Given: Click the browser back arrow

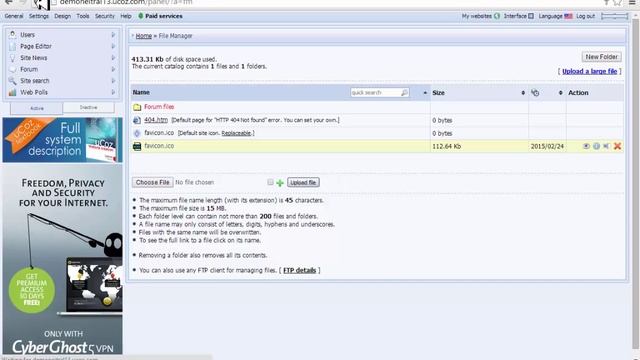Looking at the screenshot, I should [8, 2].
